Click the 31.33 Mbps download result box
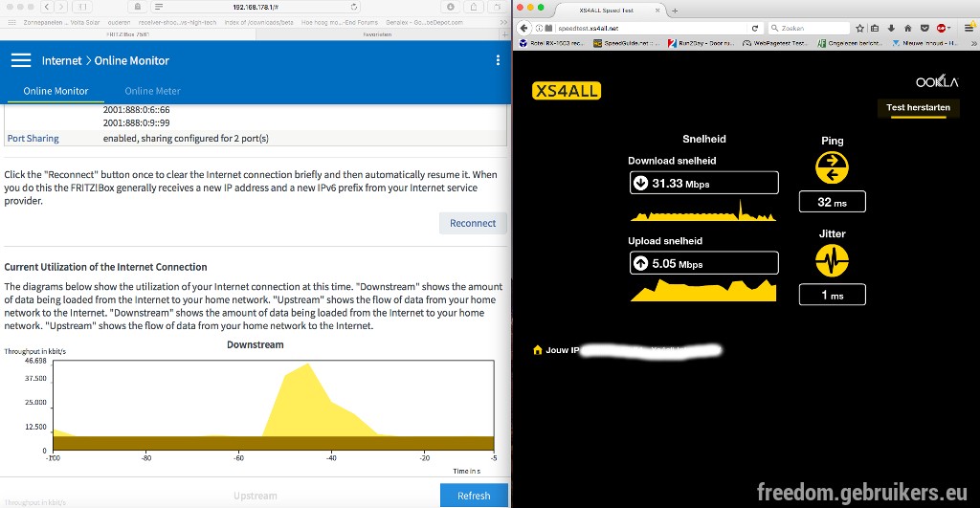The width and height of the screenshot is (980, 508). tap(703, 183)
